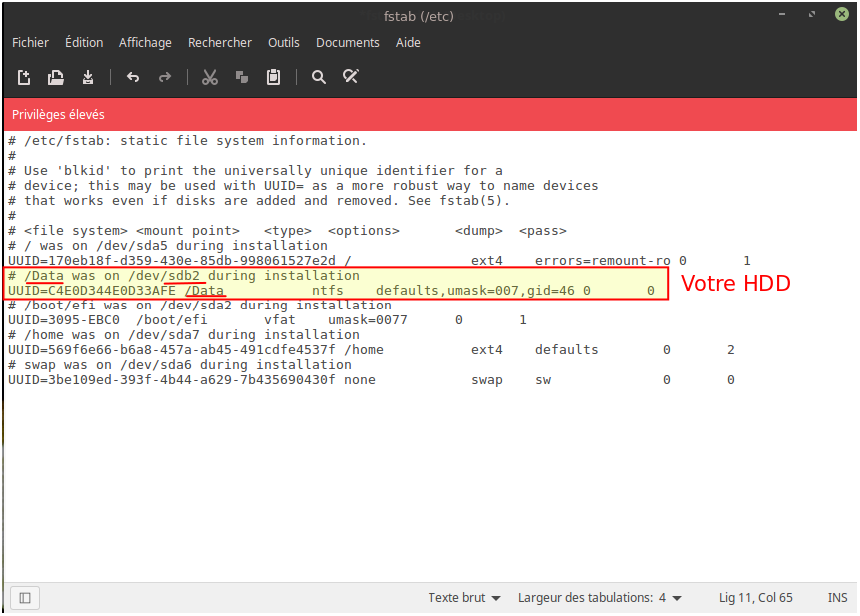This screenshot has height=616, width=860.
Task: Open a file using toolbar icon
Action: click(x=55, y=77)
